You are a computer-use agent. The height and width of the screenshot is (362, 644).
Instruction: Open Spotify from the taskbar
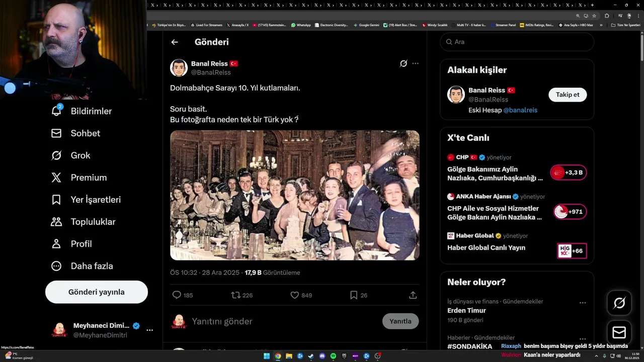tap(334, 356)
